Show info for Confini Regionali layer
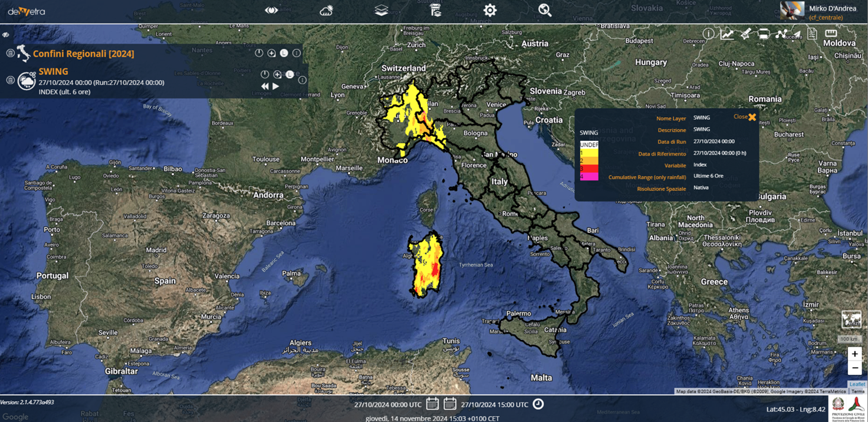This screenshot has width=868, height=422. tap(297, 53)
